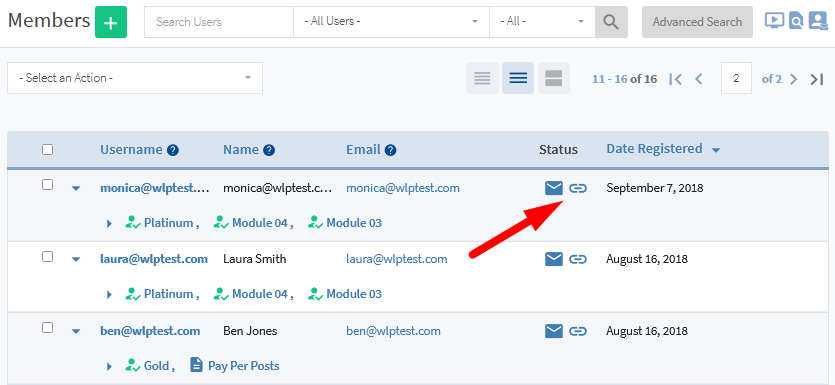Check the box for monica@wlptest row

point(47,185)
